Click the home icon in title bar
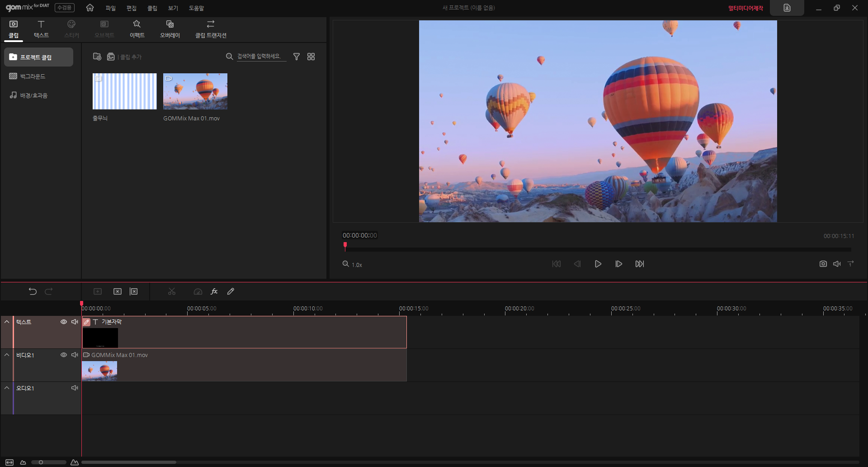This screenshot has width=868, height=467. click(90, 8)
